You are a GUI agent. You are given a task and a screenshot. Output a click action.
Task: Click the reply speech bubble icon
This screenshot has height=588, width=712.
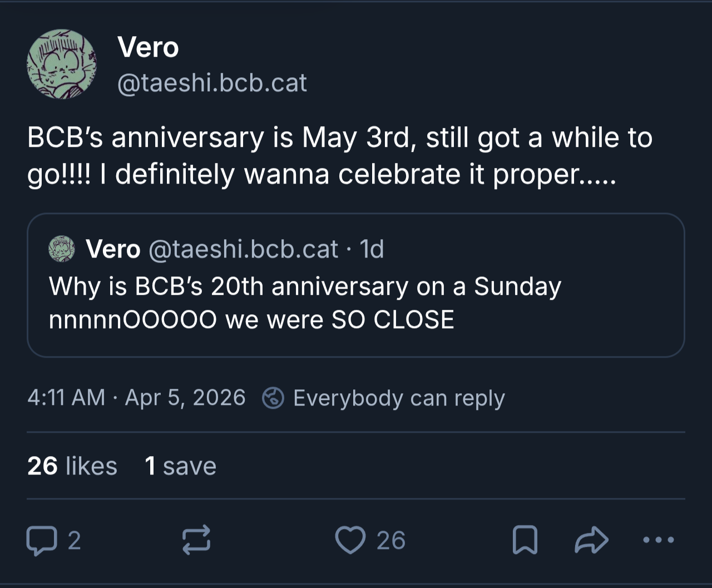click(42, 541)
